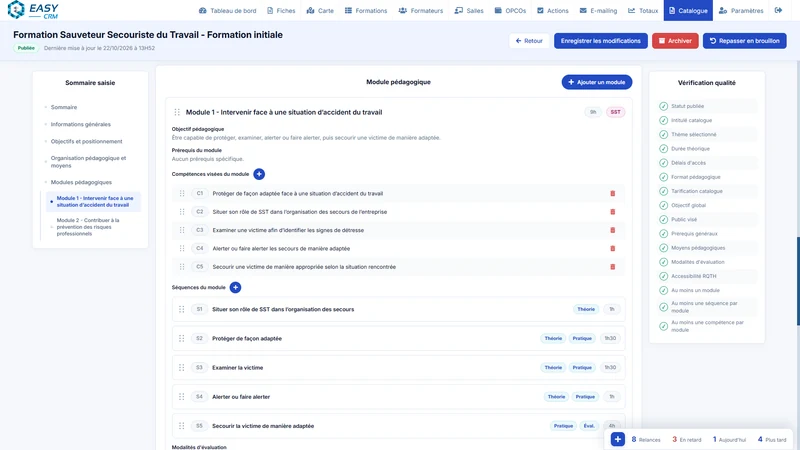
Task: Click the blue plus button in bottom reminder bar
Action: pyautogui.click(x=617, y=439)
